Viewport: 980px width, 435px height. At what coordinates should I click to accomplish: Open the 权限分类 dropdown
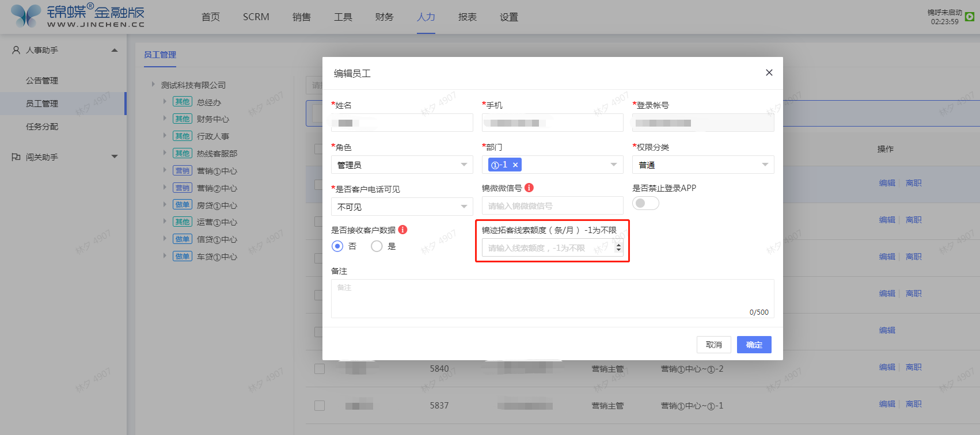coord(703,165)
